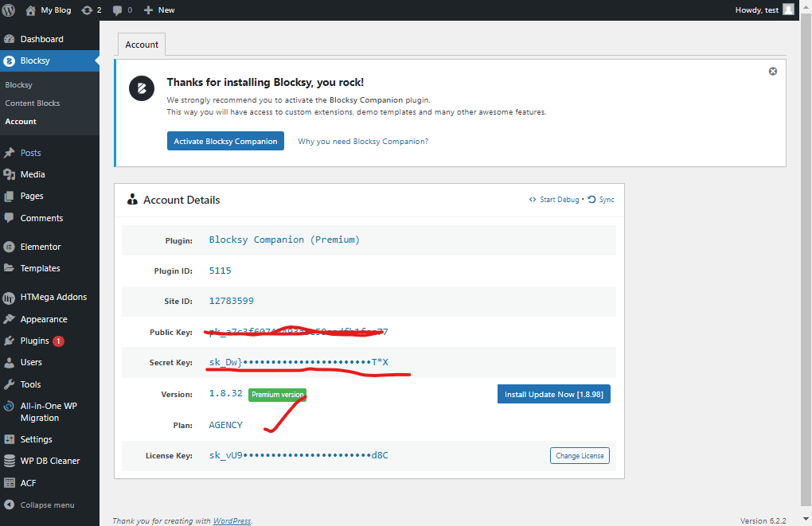Click the Templates folder icon
812x526 pixels.
coord(10,268)
